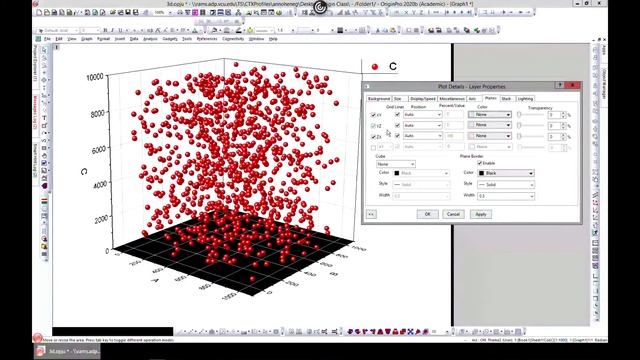Viewport: 640px width, 360px height.
Task: Click OK in Plot Details dialog
Action: pyautogui.click(x=427, y=214)
